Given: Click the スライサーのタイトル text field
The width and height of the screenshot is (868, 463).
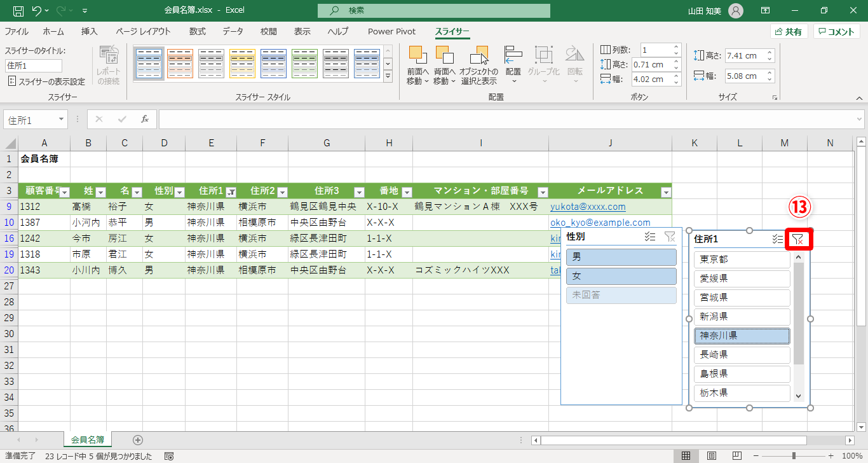Looking at the screenshot, I should (x=34, y=66).
